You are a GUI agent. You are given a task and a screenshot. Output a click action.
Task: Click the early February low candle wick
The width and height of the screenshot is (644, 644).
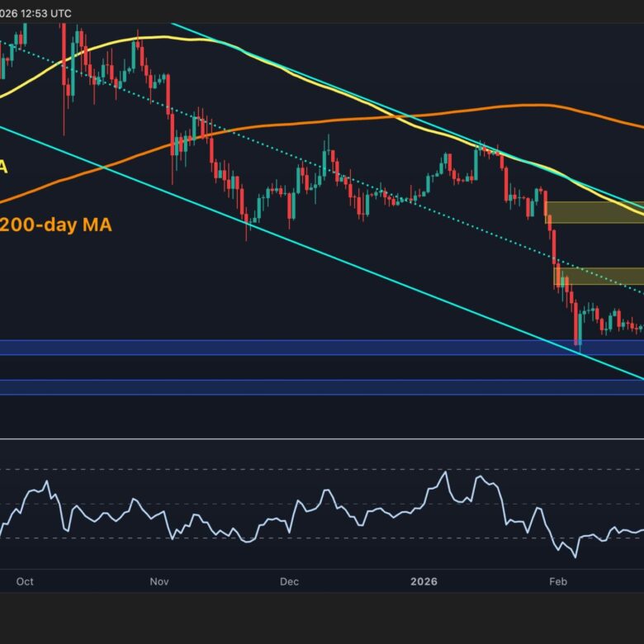pyautogui.click(x=578, y=348)
